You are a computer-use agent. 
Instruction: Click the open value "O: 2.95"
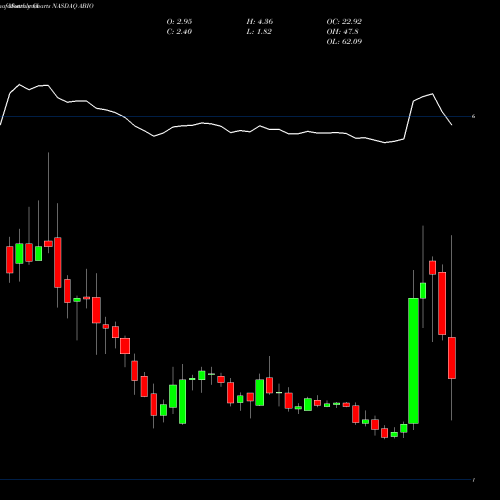point(179,22)
